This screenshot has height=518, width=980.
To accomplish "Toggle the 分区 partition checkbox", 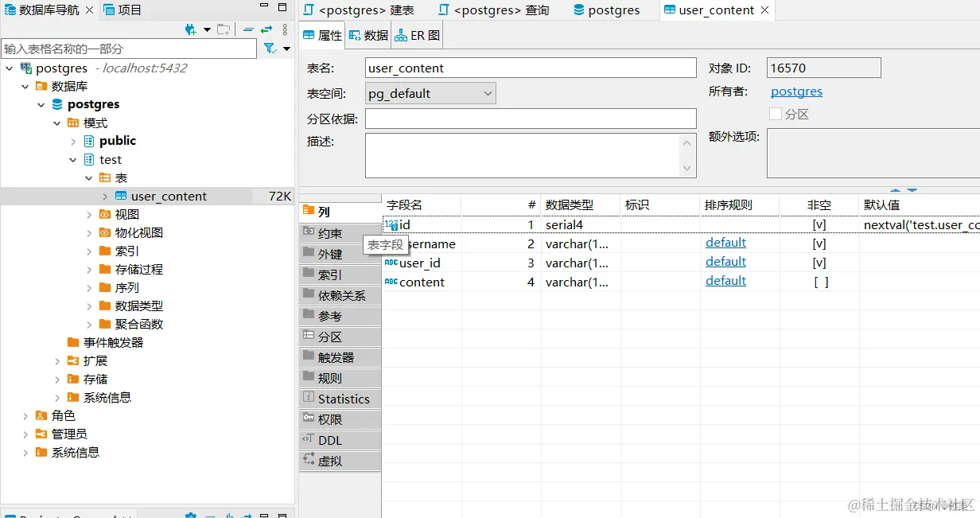I will [776, 114].
